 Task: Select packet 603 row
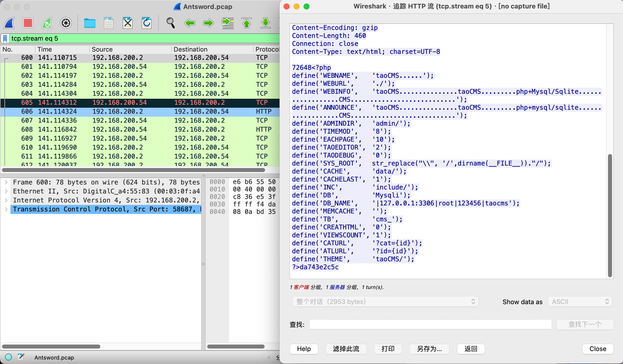[140, 85]
